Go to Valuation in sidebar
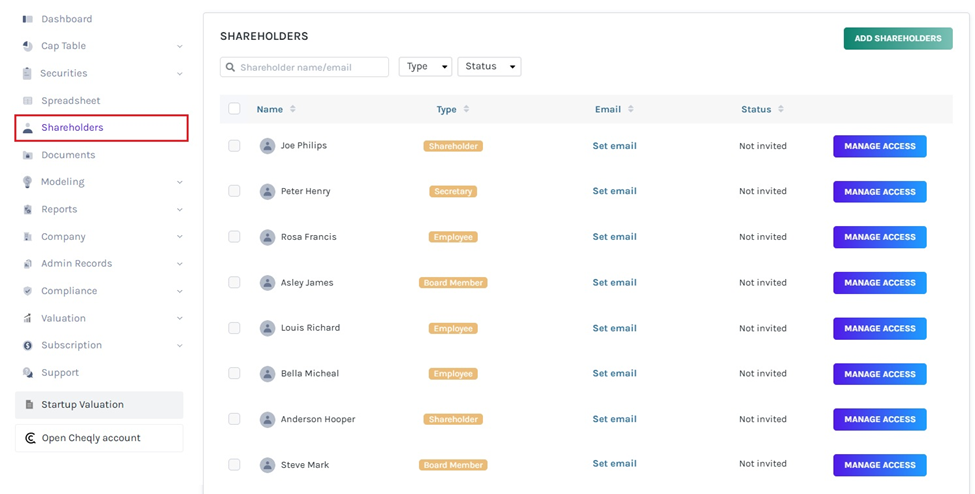Image resolution: width=975 pixels, height=494 pixels. tap(63, 318)
